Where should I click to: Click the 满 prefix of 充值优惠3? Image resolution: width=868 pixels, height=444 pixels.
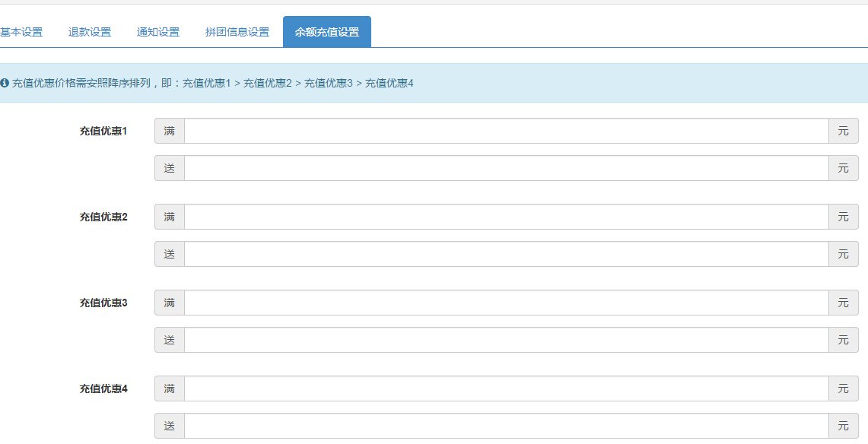coord(170,303)
